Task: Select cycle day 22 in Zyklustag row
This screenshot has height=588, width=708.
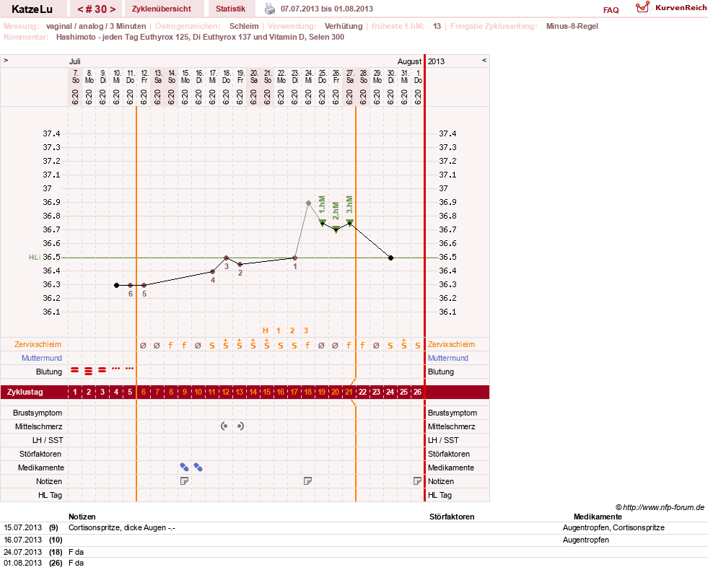Action: pos(362,392)
